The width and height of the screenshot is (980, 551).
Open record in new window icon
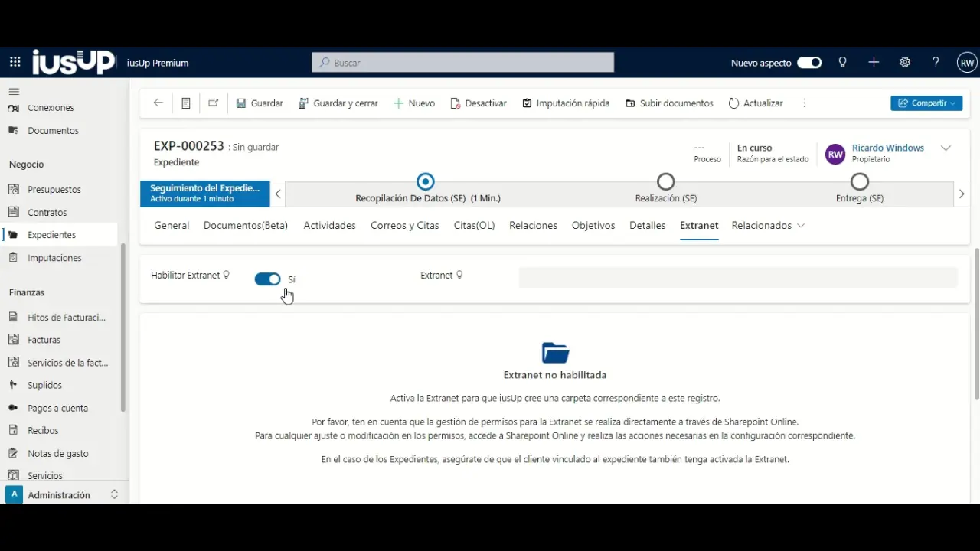214,103
